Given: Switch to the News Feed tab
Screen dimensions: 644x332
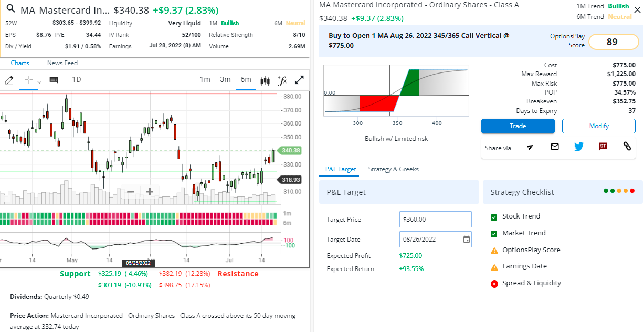Looking at the screenshot, I should tap(62, 63).
